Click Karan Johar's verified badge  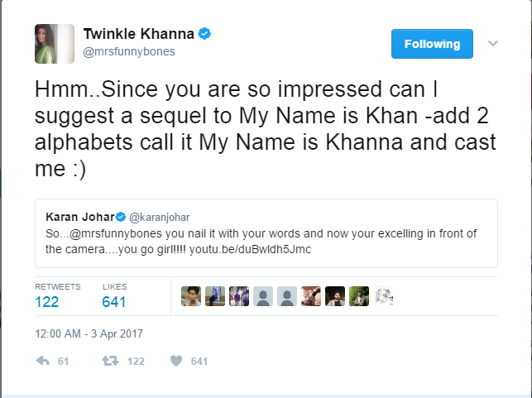click(120, 217)
